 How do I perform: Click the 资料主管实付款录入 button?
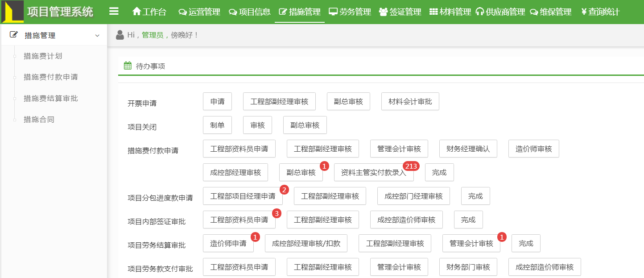coord(373,173)
